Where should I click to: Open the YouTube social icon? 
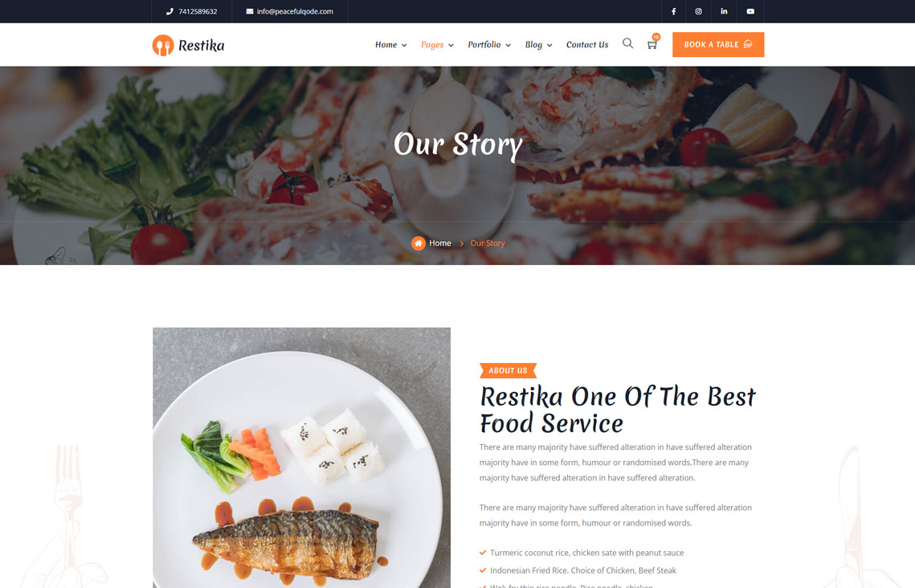pos(750,11)
